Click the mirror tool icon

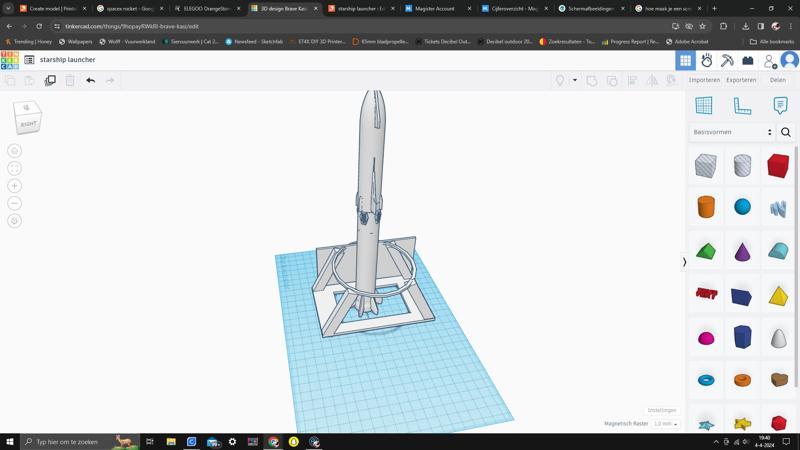click(652, 81)
